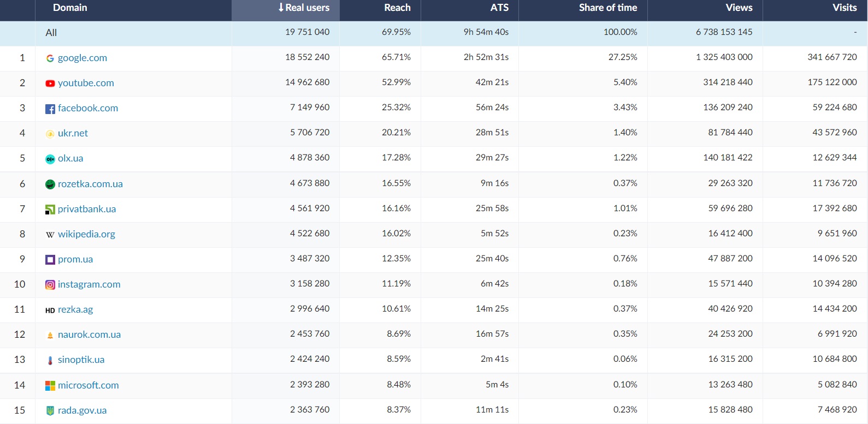This screenshot has width=868, height=424.
Task: Open the naurok.com.ua domain link
Action: (x=89, y=335)
